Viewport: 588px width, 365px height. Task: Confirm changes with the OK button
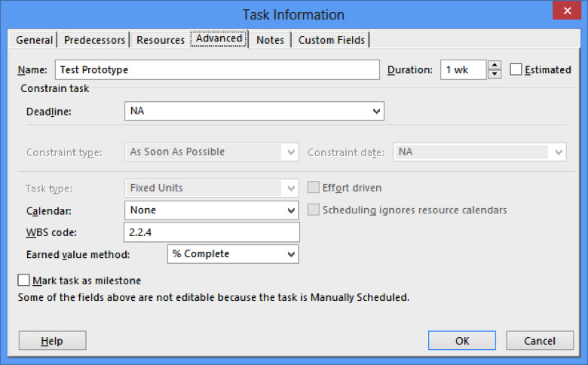(462, 341)
